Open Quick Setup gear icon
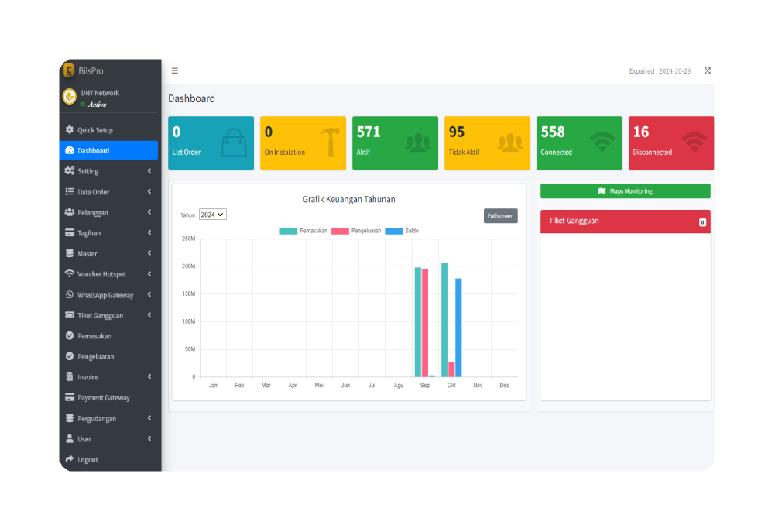 [x=70, y=129]
